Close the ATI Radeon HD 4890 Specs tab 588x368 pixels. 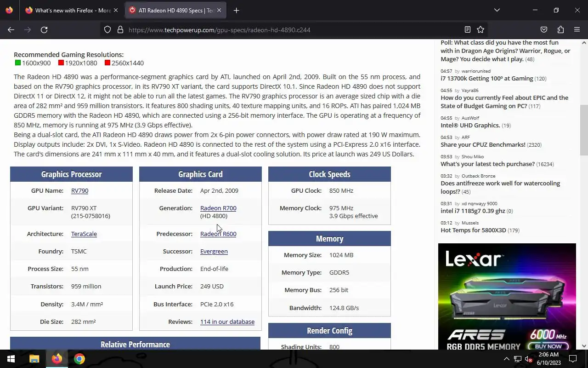click(x=219, y=10)
